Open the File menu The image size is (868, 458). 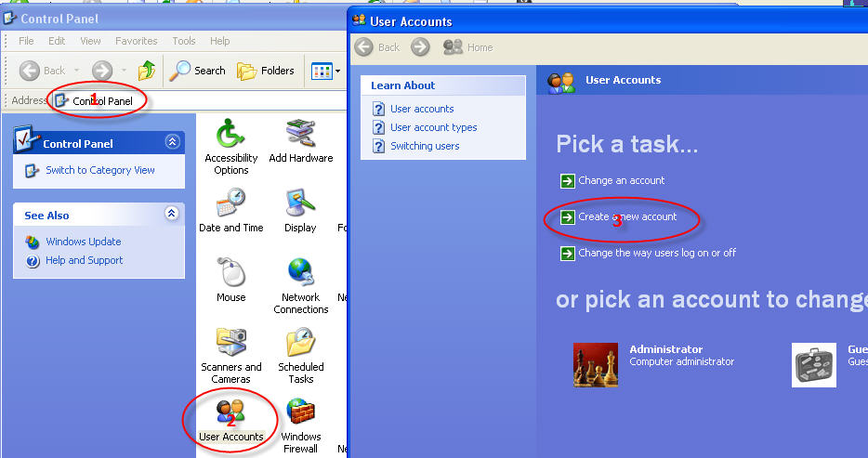point(26,41)
